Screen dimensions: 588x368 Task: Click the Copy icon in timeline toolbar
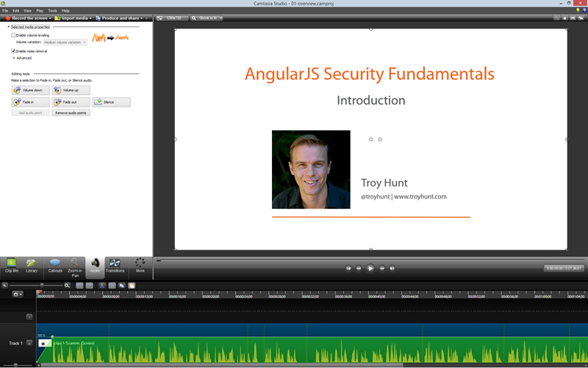click(x=122, y=286)
